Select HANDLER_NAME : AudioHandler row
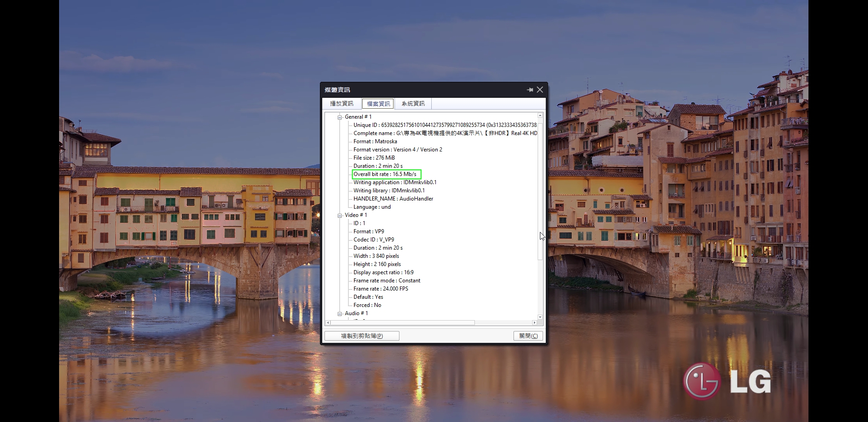 click(x=394, y=199)
